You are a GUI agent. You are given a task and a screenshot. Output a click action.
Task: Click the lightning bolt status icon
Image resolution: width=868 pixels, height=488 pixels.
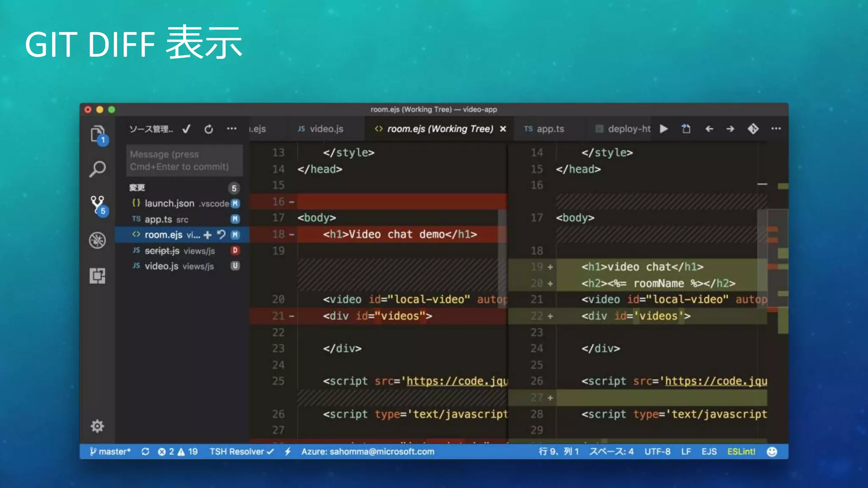288,452
